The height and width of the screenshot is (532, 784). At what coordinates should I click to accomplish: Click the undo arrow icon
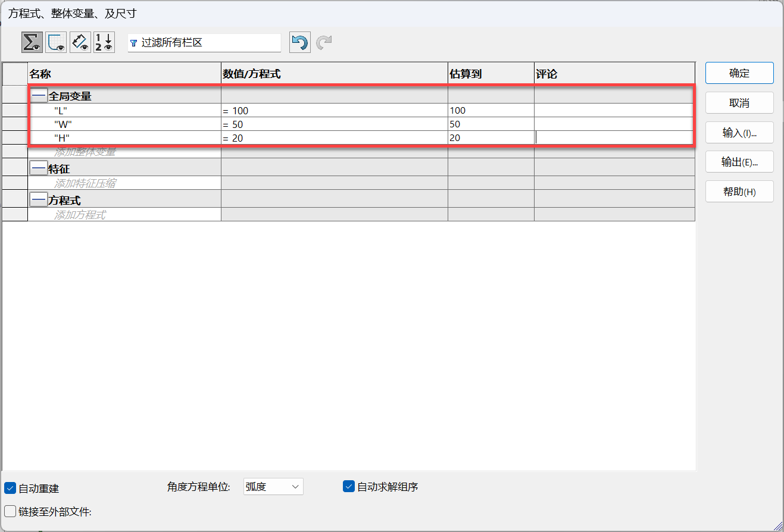pyautogui.click(x=299, y=43)
